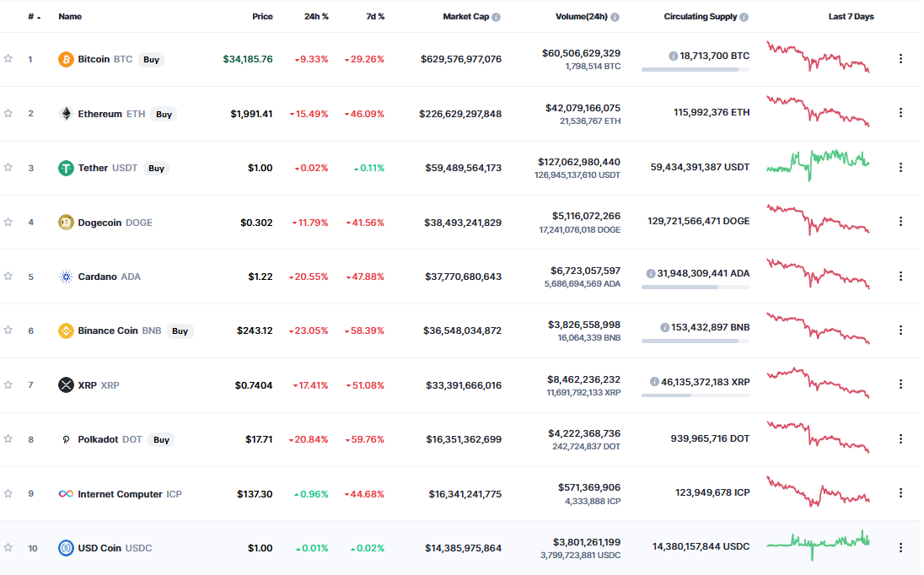The height and width of the screenshot is (575, 924).
Task: Click the black XRP logo icon
Action: point(66,384)
